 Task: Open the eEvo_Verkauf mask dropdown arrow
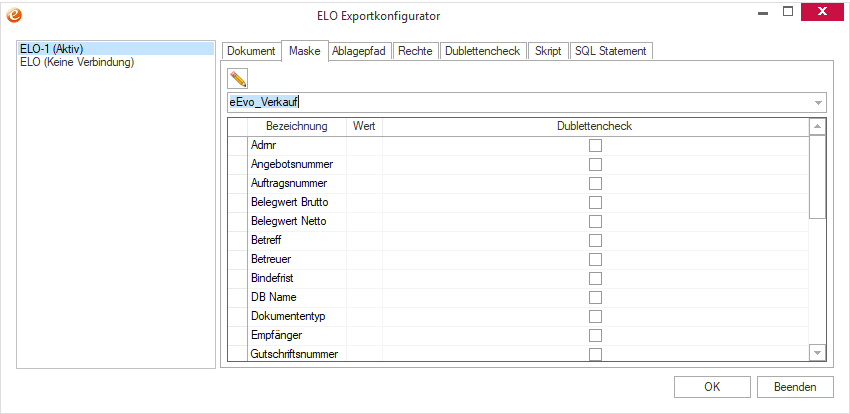(x=818, y=102)
